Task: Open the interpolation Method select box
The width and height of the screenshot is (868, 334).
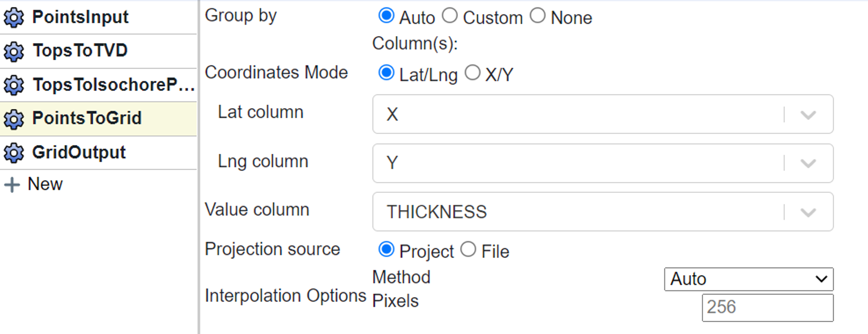Action: click(x=748, y=279)
